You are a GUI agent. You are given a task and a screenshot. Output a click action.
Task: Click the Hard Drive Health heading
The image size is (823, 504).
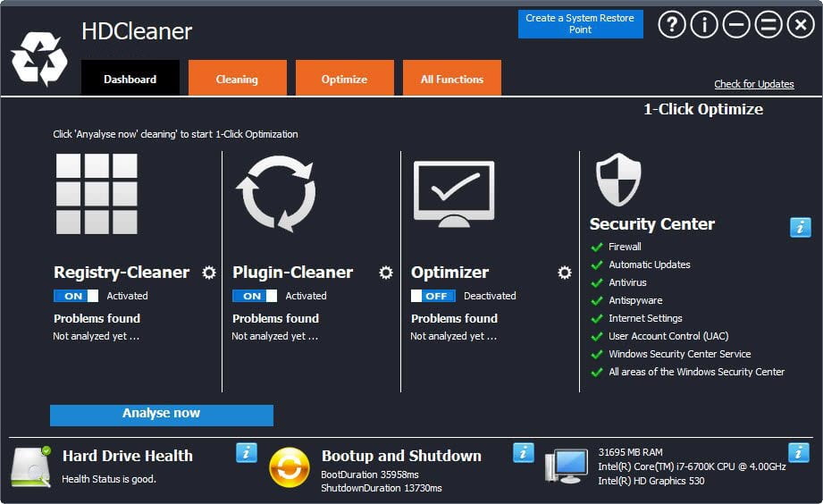click(128, 456)
